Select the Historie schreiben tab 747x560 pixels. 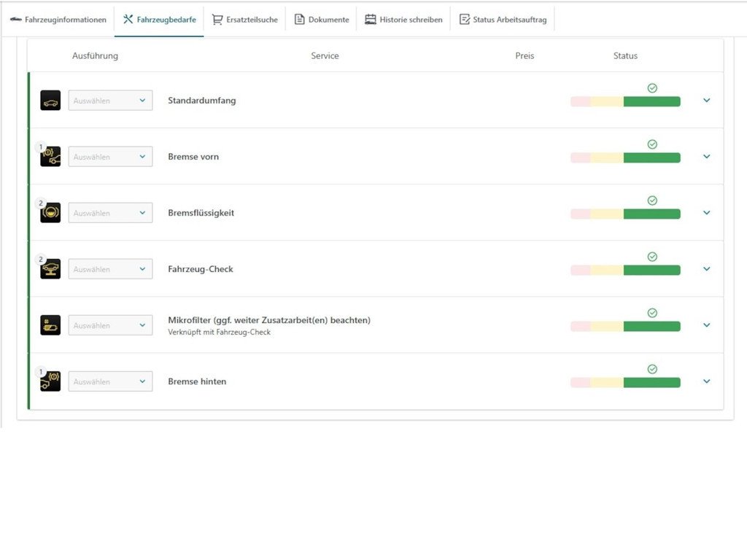pyautogui.click(x=403, y=20)
